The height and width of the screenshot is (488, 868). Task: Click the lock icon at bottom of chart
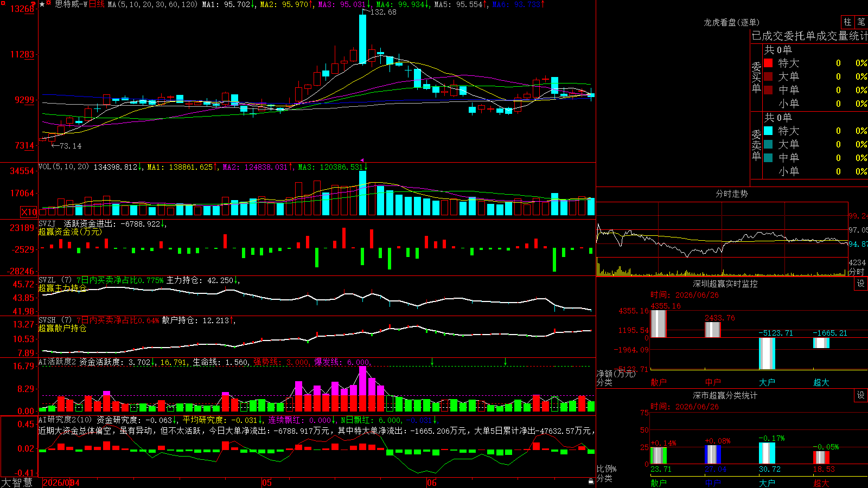click(591, 481)
